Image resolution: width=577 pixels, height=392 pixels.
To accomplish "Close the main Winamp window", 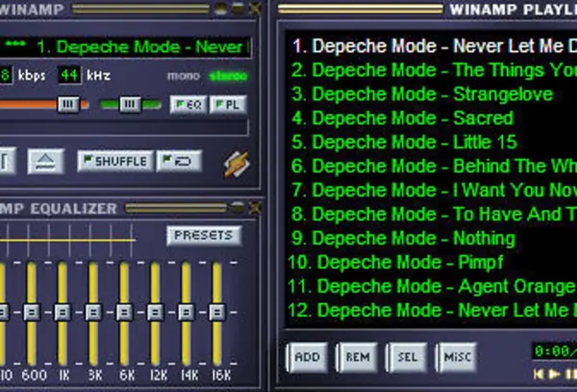I will [x=255, y=9].
